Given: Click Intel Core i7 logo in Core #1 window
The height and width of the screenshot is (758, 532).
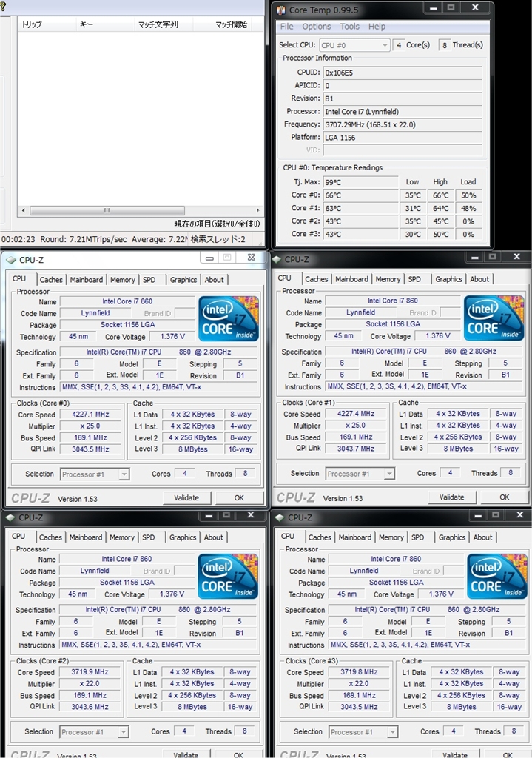Looking at the screenshot, I should (x=494, y=318).
